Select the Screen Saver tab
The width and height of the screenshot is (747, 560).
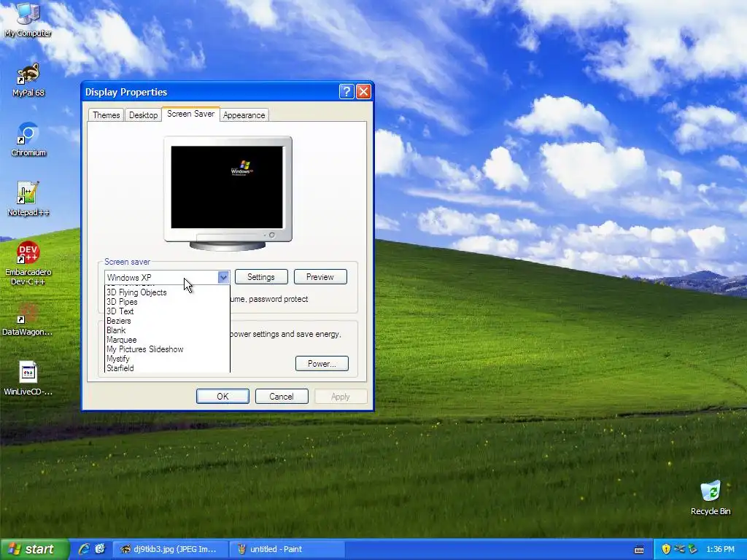tap(190, 114)
